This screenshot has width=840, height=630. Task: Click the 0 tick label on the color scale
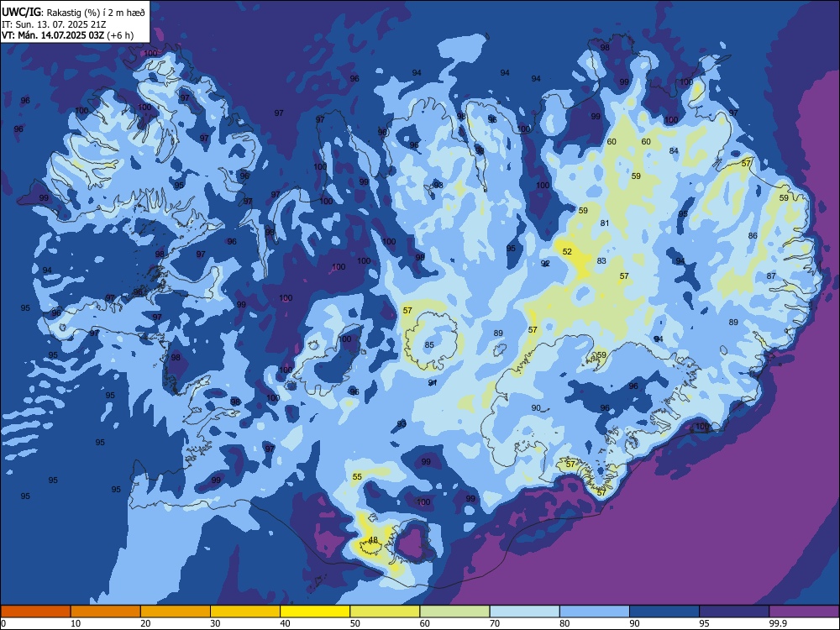pos(3,623)
